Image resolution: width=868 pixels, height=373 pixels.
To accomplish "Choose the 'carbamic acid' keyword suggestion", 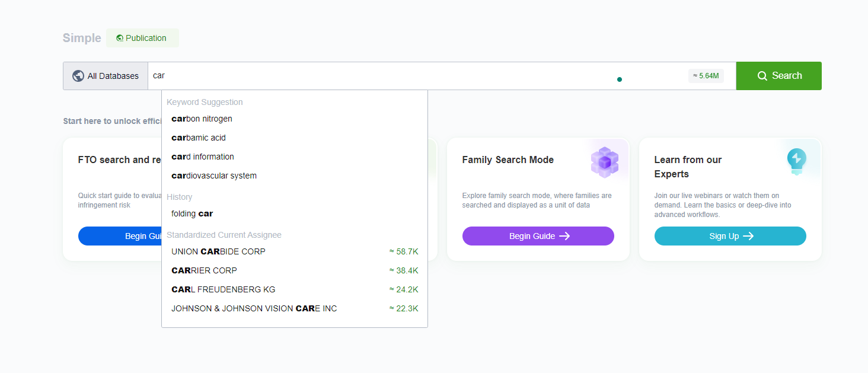I will click(199, 138).
